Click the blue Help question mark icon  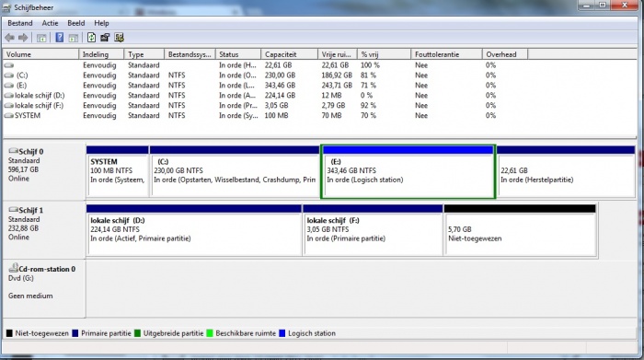[x=60, y=38]
